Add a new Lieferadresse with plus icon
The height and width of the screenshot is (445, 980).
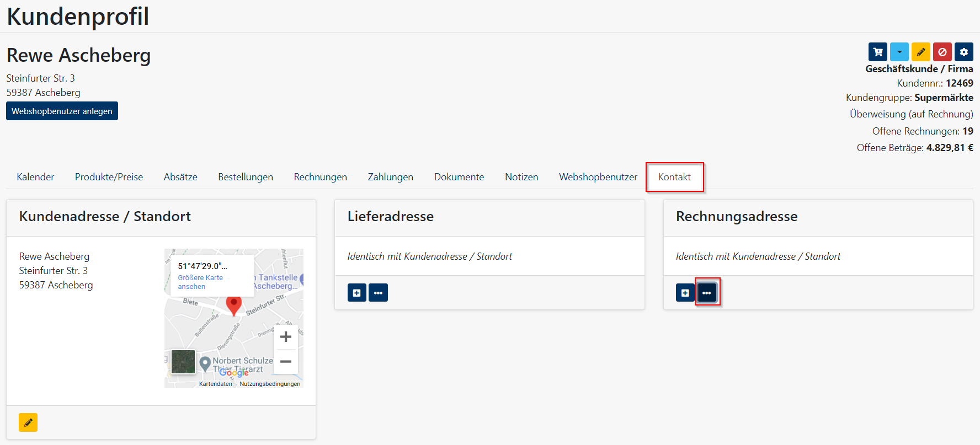[357, 293]
